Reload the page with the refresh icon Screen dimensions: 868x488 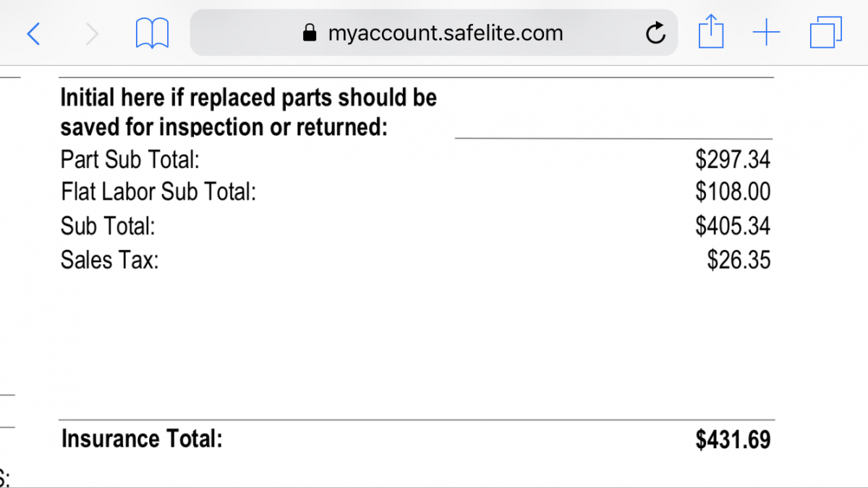(655, 33)
